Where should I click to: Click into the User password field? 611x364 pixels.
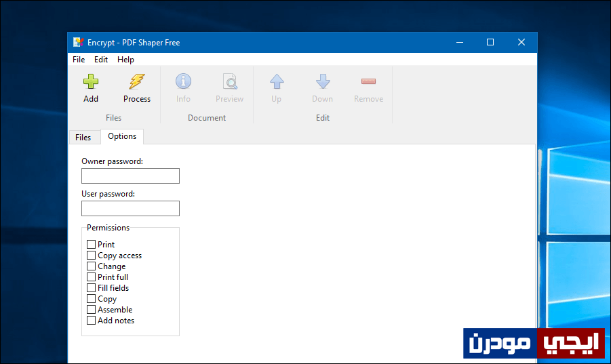(x=130, y=209)
